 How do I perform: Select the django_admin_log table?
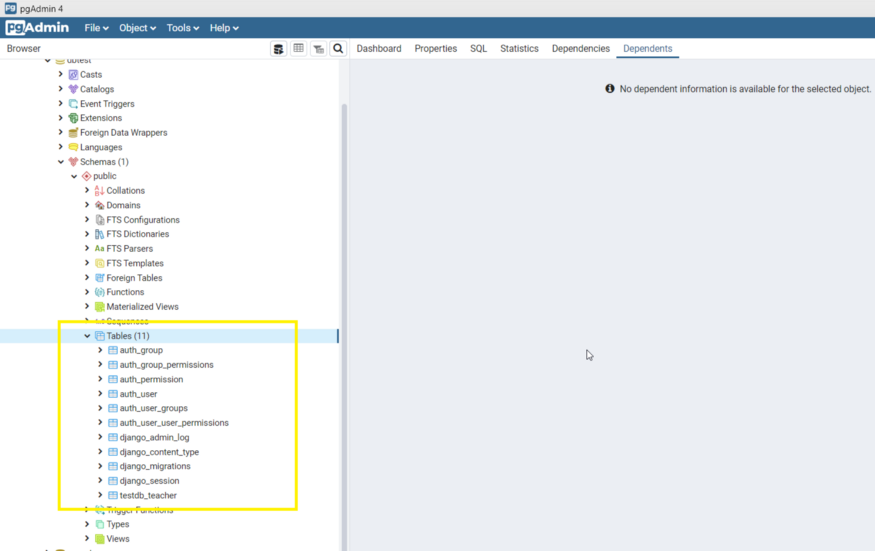[155, 437]
